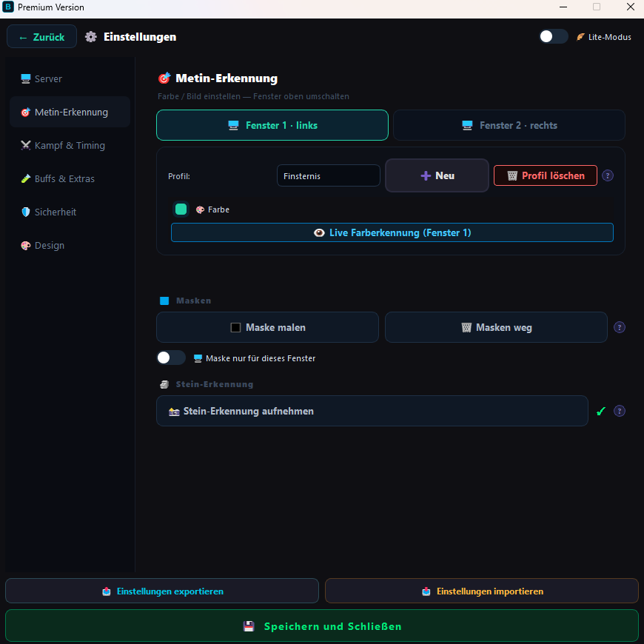Click the Einstellungen gear icon in header

(91, 37)
